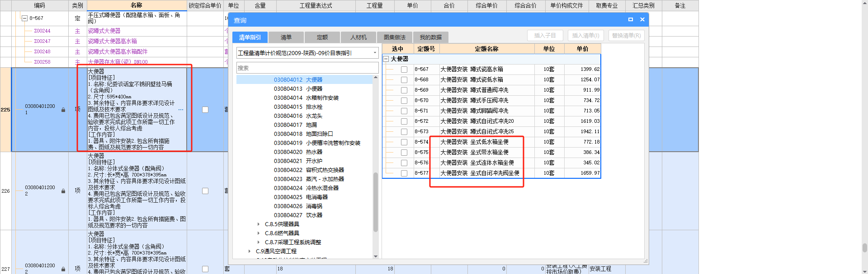868x274 pixels.
Task: Collapse the 大便器 group in quota table
Action: tap(386, 59)
